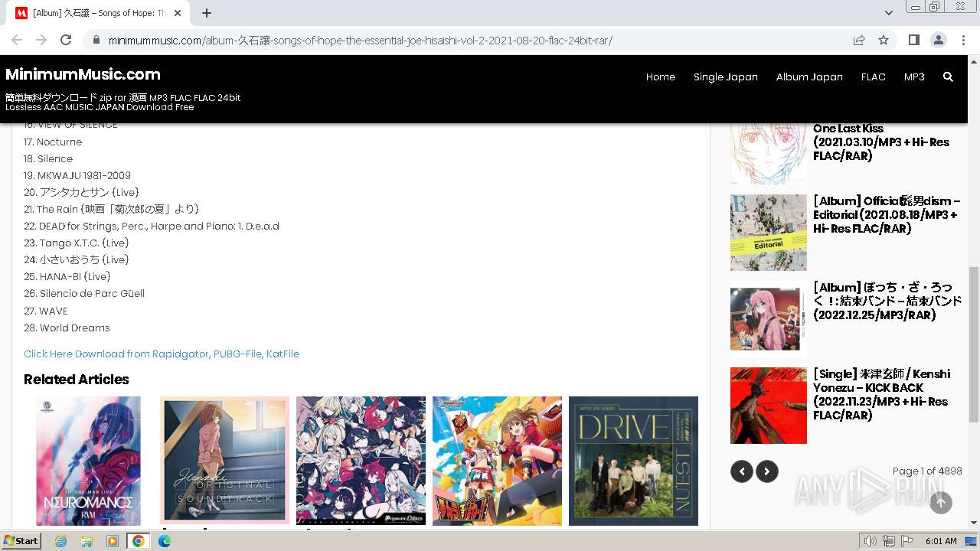This screenshot has width=980, height=551.
Task: Click the 6:01 AM system clock
Action: tap(941, 541)
